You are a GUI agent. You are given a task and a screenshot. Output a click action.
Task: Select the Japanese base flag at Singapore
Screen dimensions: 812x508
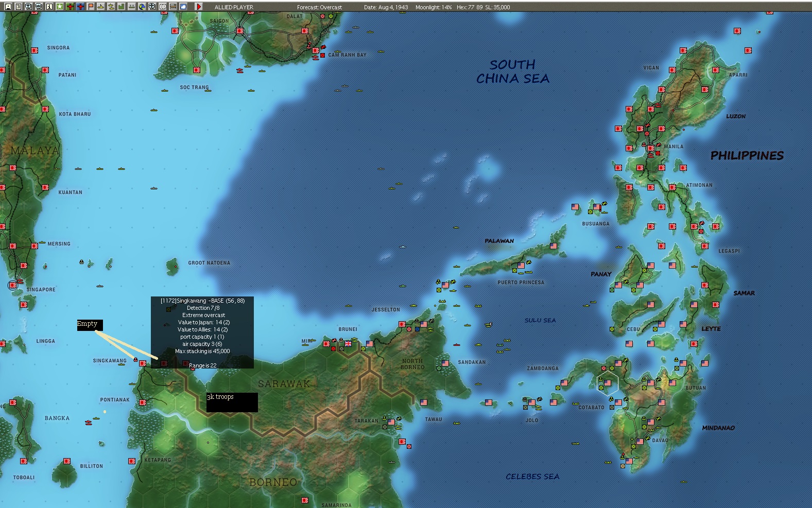[x=13, y=285]
